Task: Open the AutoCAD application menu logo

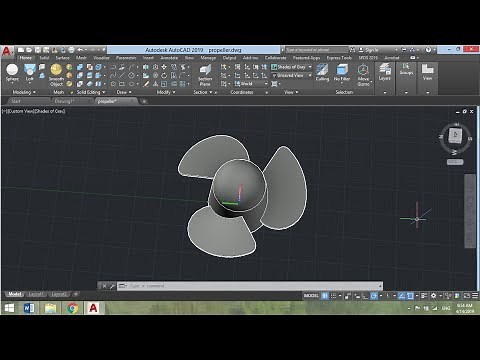Action: (7, 52)
